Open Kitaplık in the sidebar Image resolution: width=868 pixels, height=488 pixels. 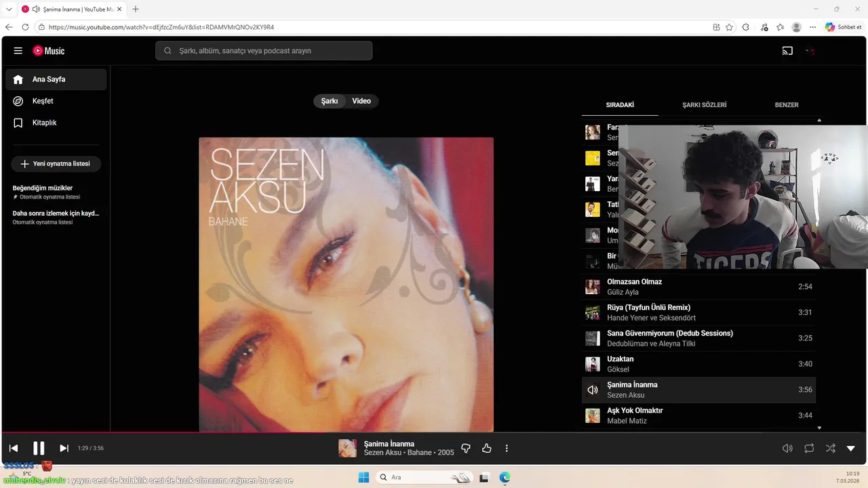coord(56,123)
